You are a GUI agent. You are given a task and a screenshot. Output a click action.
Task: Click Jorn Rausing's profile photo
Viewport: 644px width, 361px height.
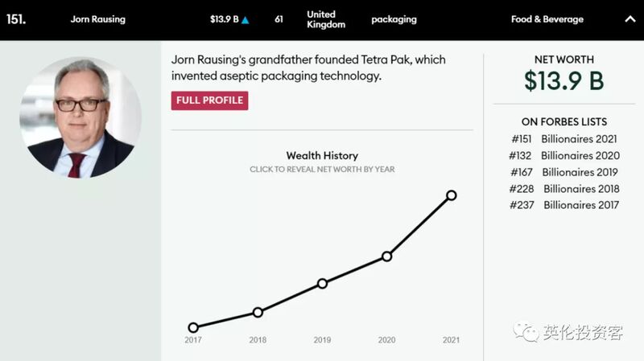(80, 117)
